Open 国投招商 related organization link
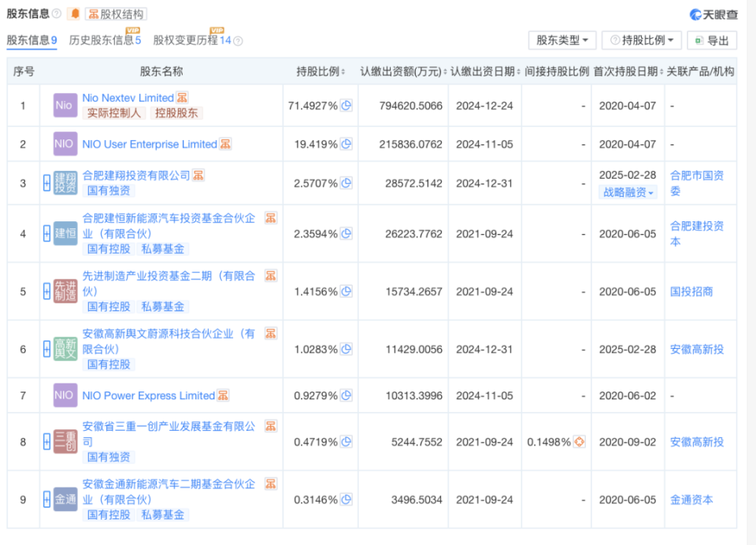 click(691, 291)
